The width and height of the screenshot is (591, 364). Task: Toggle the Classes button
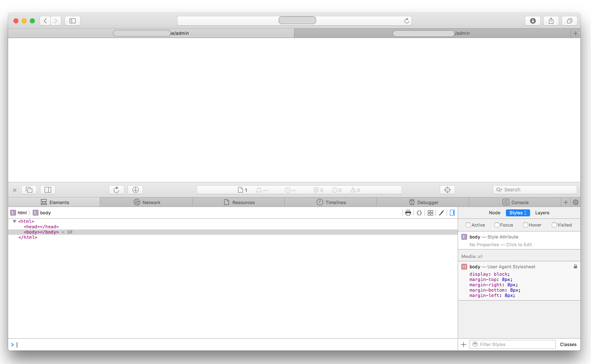568,344
